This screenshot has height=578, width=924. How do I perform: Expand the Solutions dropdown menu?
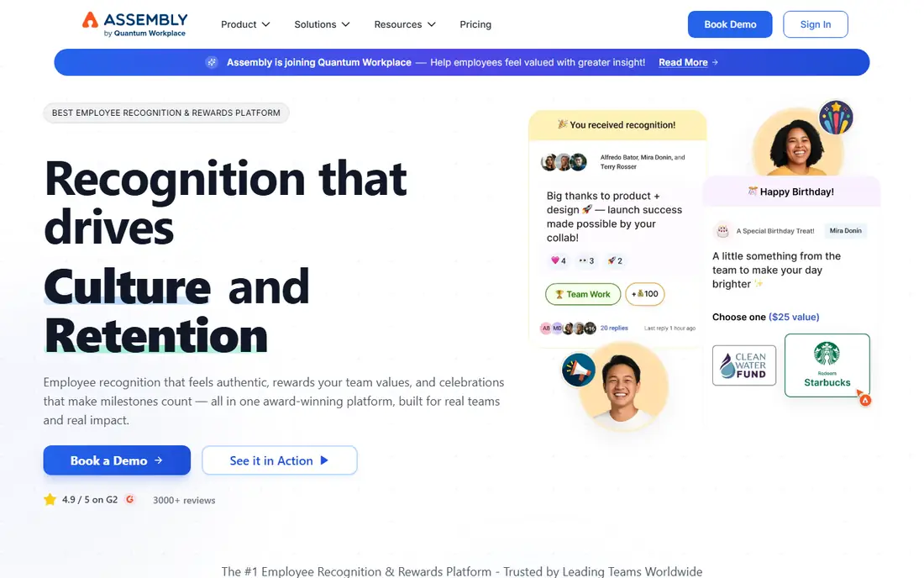[x=322, y=24]
